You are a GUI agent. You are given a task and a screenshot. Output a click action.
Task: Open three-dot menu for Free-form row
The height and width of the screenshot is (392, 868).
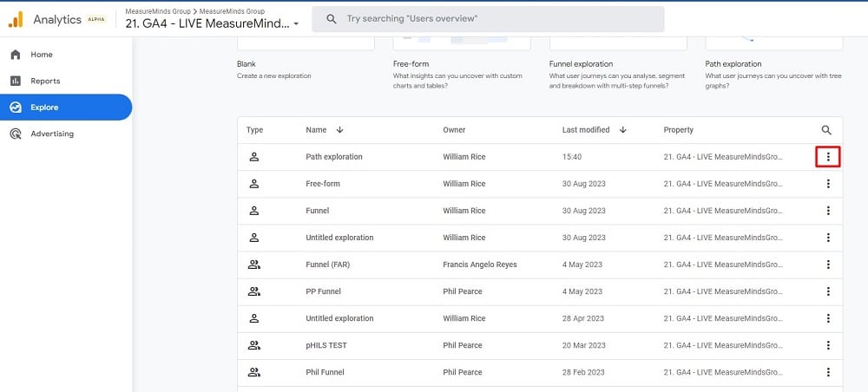pyautogui.click(x=828, y=184)
